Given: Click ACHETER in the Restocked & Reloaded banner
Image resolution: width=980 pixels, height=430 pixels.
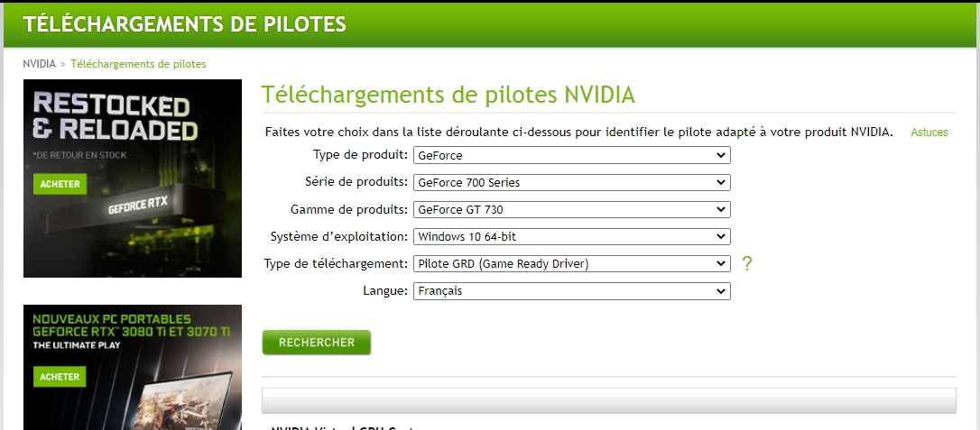Looking at the screenshot, I should point(60,185).
